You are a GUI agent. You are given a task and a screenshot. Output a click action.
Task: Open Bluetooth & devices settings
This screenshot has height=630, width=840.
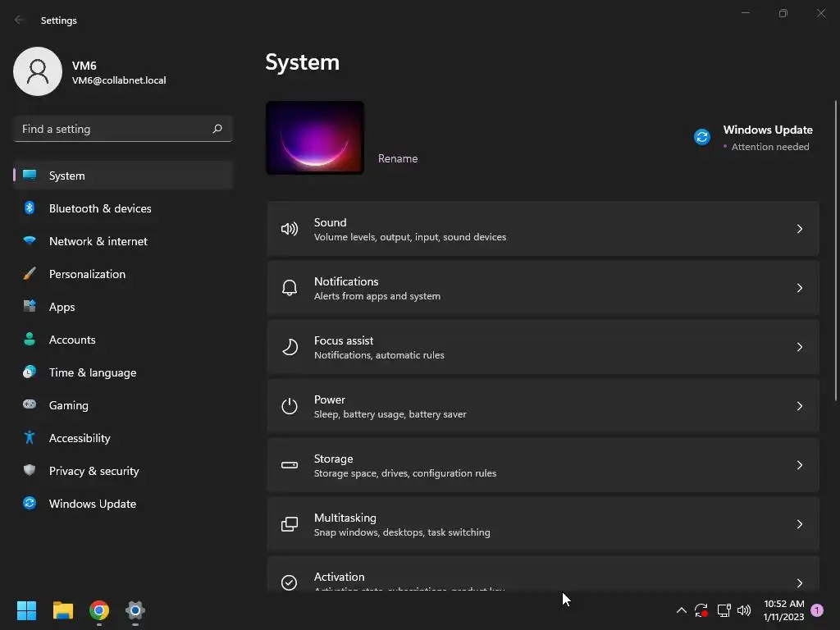123,208
